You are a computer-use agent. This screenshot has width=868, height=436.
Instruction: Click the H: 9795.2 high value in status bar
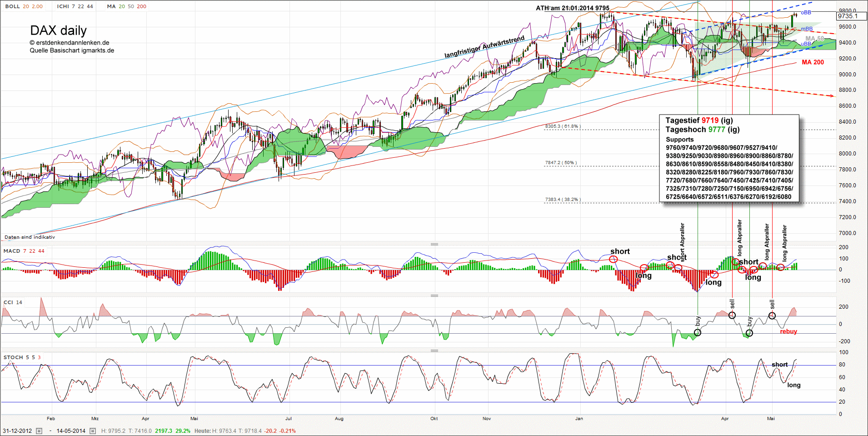pos(113,431)
